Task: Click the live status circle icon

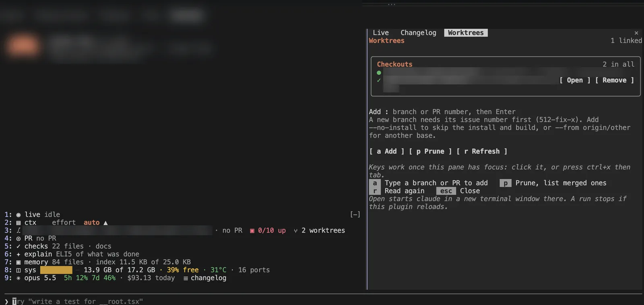Action: pos(18,215)
